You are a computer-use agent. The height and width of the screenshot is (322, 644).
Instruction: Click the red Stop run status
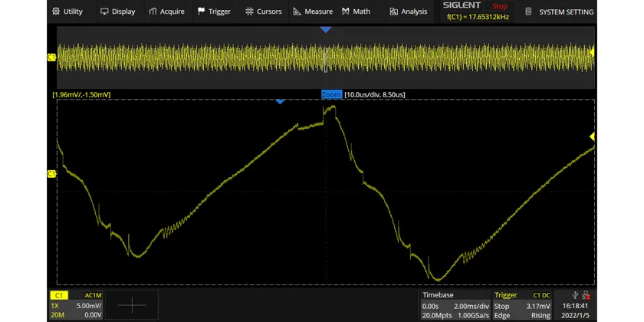(x=499, y=6)
